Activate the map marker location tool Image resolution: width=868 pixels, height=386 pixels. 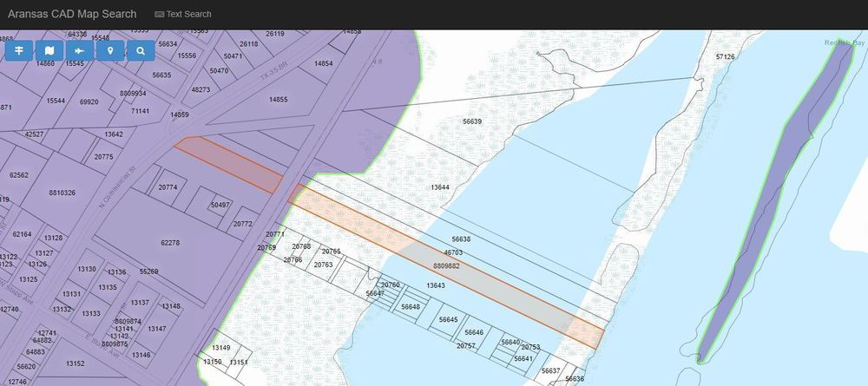point(110,51)
